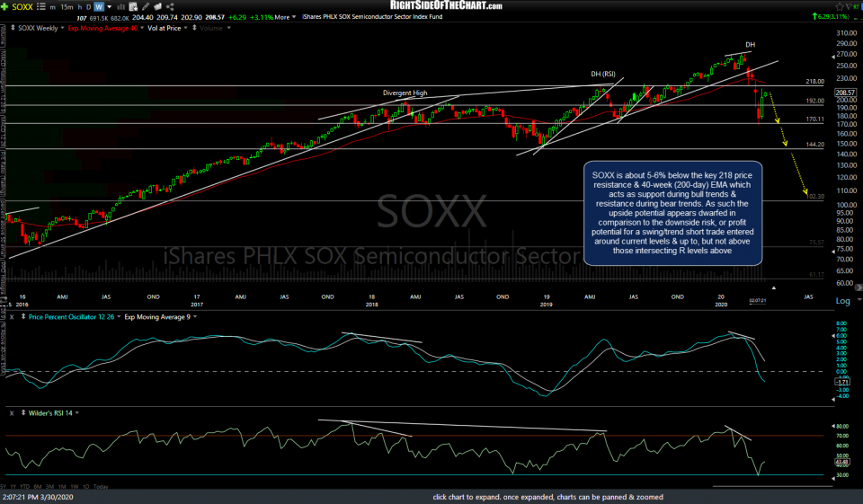The image size is (863, 504).
Task: Select the 1W time range
Action: coord(75,486)
